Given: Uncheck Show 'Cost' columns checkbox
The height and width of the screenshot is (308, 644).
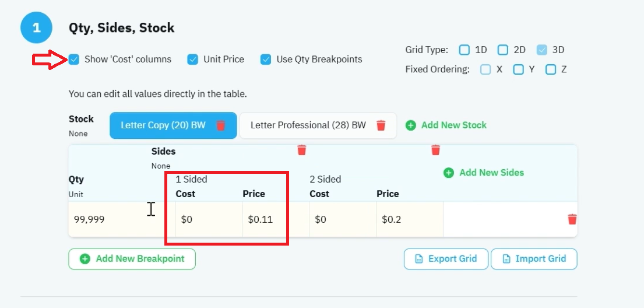Looking at the screenshot, I should 74,60.
